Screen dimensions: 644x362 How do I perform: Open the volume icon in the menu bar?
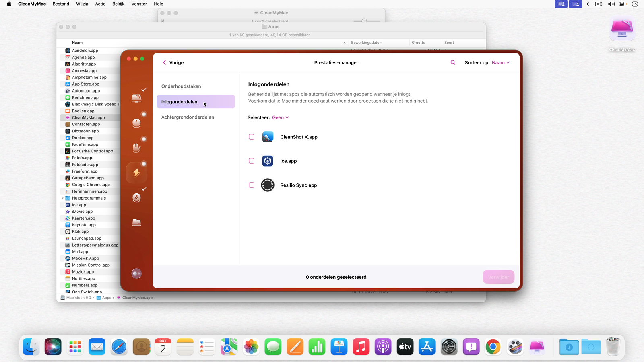point(611,4)
